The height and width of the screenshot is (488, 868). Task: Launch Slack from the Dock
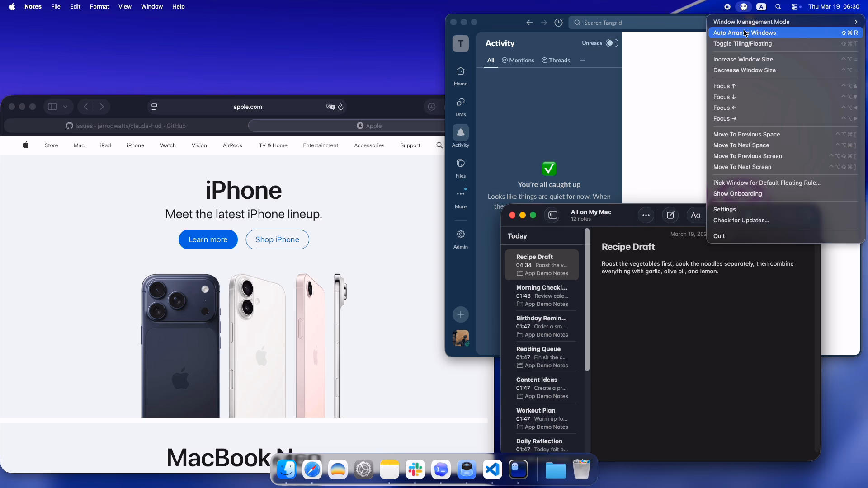point(415,469)
